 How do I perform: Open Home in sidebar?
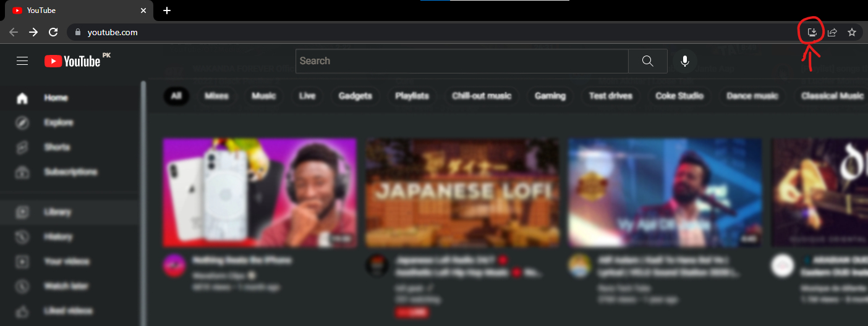70,98
